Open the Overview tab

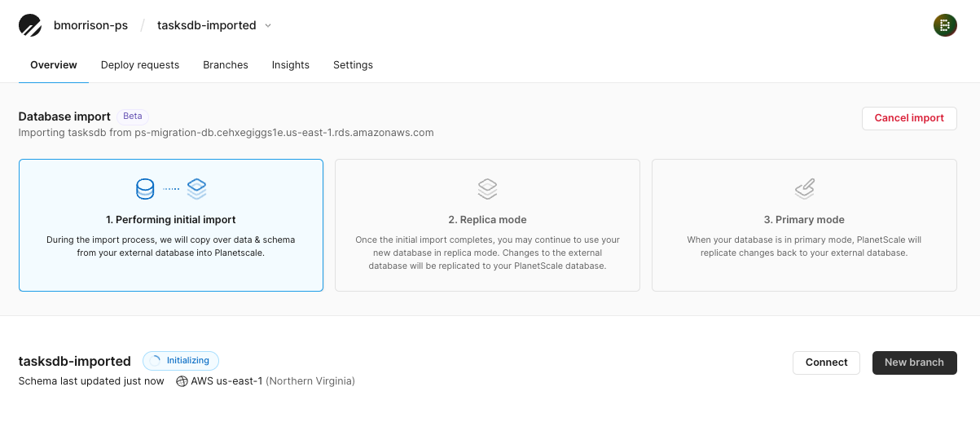(54, 65)
